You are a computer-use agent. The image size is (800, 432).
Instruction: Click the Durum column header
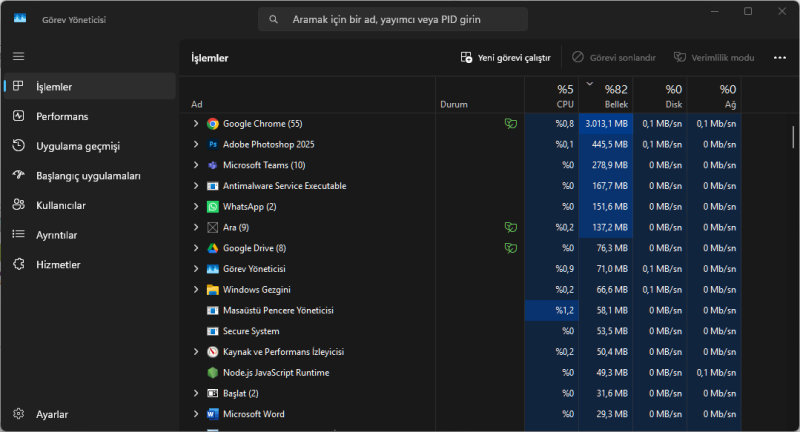click(x=480, y=95)
